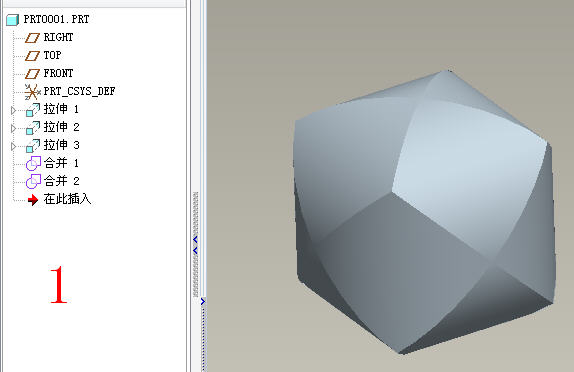Select the PRT0001.PRT root label
The width and height of the screenshot is (574, 372).
56,19
